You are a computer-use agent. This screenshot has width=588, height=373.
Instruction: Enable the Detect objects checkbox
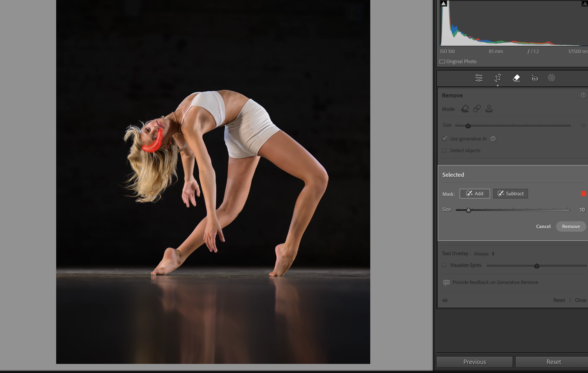pos(444,151)
